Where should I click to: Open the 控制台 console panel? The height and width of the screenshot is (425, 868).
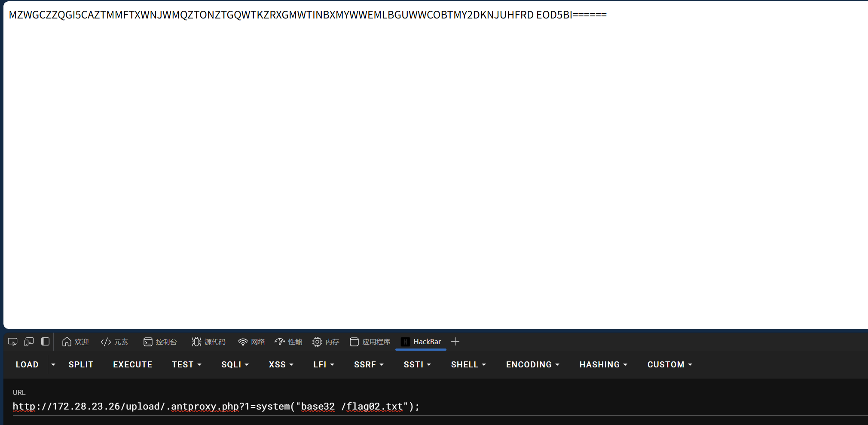[x=161, y=342]
